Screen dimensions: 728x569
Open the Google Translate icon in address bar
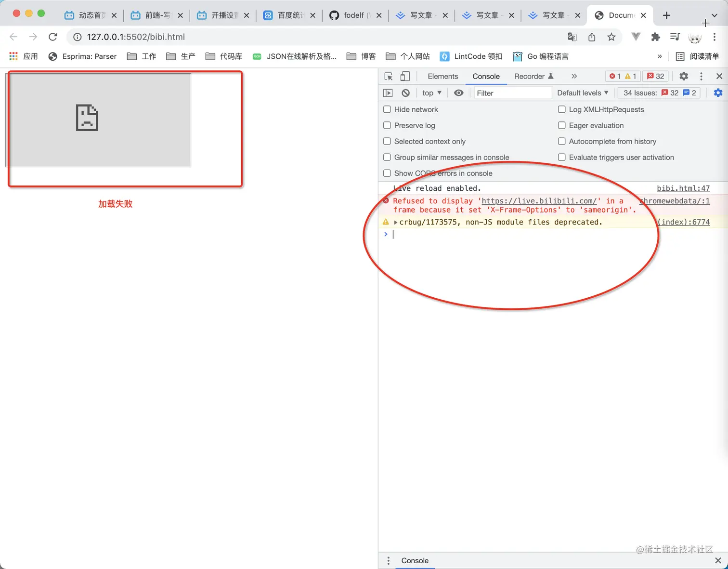[572, 37]
